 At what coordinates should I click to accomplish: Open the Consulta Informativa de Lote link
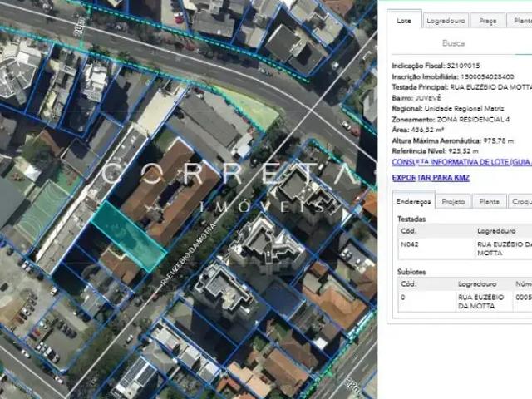coord(462,162)
